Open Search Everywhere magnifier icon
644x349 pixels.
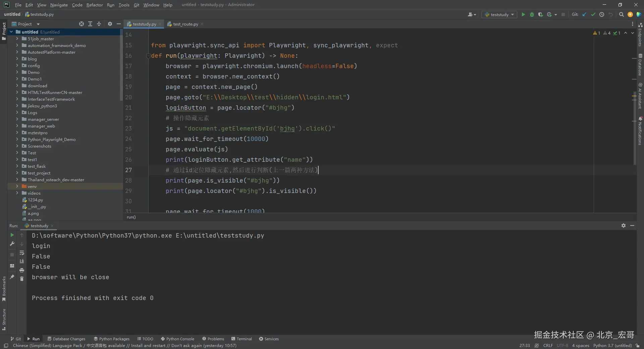pyautogui.click(x=621, y=14)
